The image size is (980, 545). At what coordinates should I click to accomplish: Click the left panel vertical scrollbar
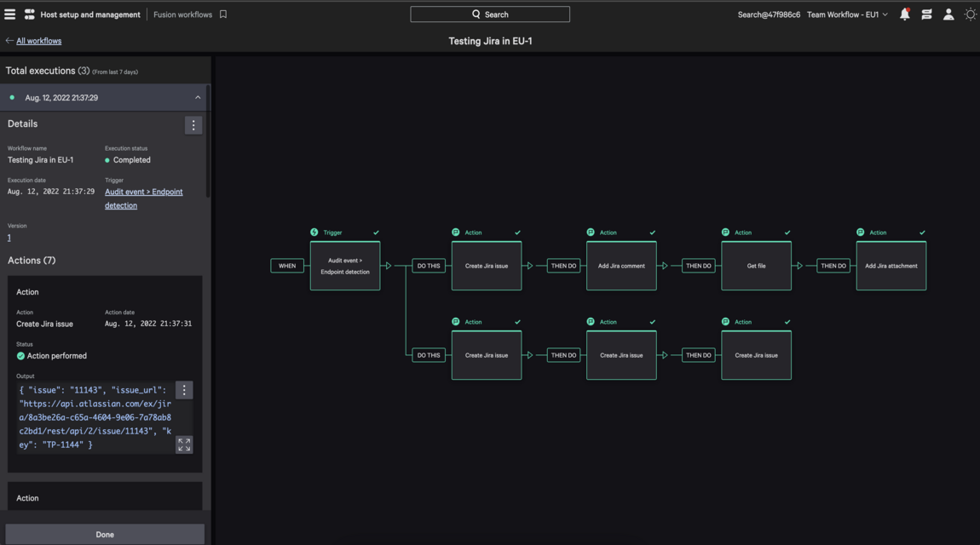(207, 141)
